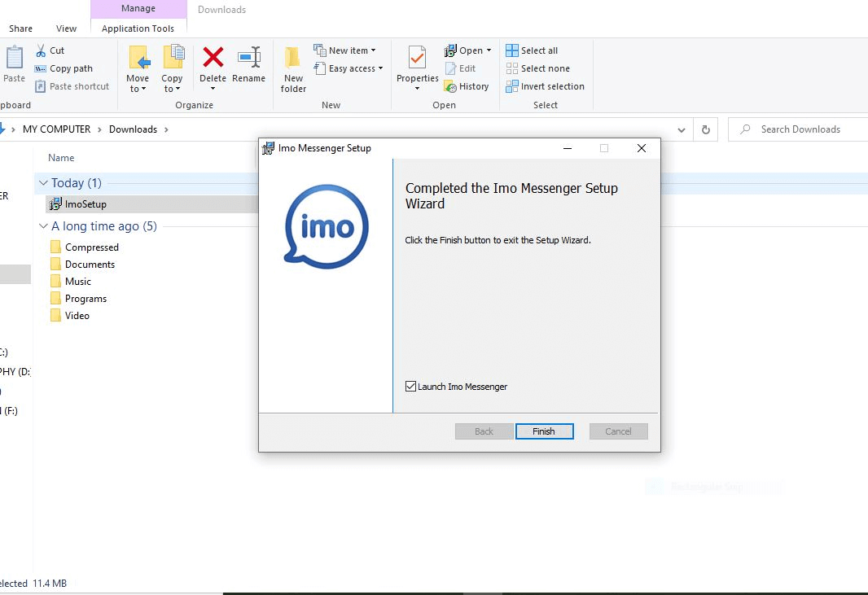Image resolution: width=868 pixels, height=595 pixels.
Task: Click the Cancel button in the setup wizard
Action: coord(618,431)
